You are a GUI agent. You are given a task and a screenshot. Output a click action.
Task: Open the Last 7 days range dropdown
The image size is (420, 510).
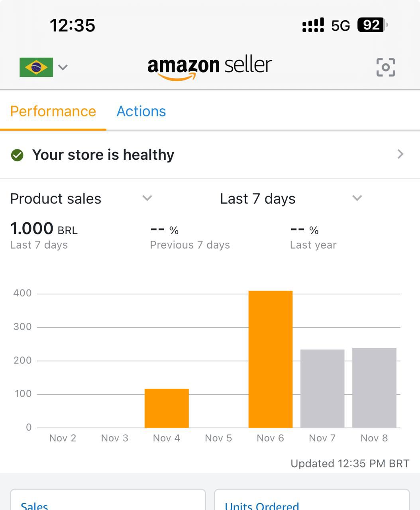pos(357,198)
